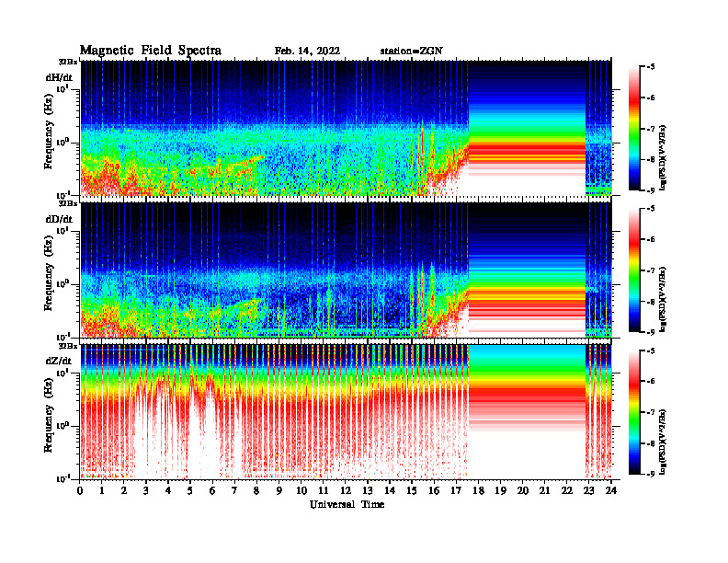Click hour "8" on the Universal Time axis
The image size is (728, 563).
256,490
